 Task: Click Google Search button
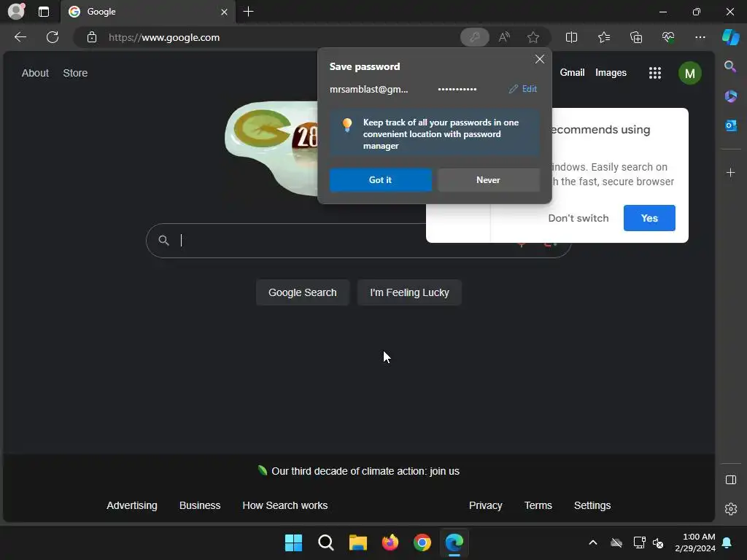(303, 292)
